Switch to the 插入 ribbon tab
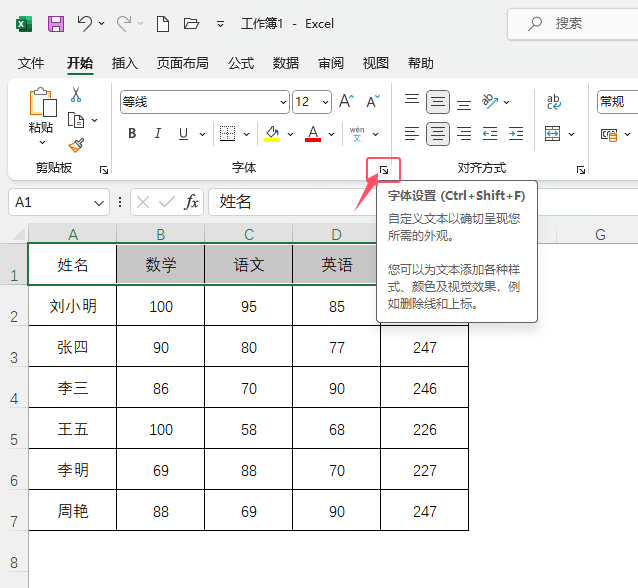Screen dimensions: 638x588 pyautogui.click(x=125, y=63)
